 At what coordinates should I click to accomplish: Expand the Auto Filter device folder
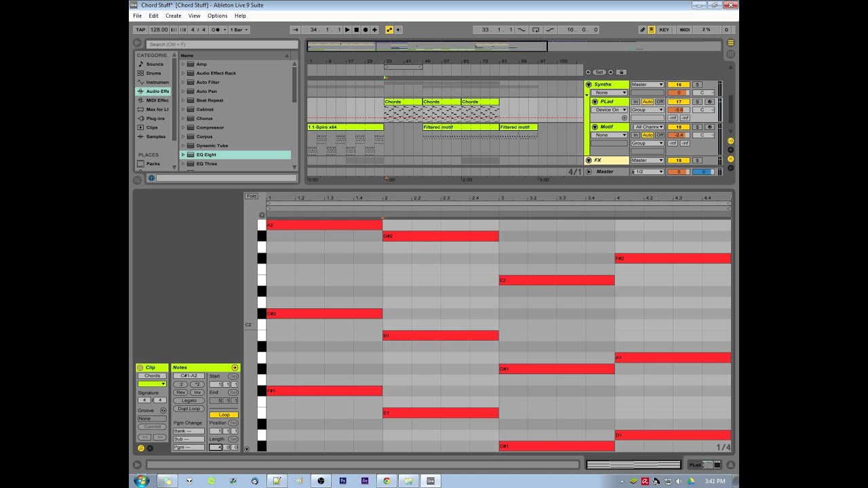pos(183,82)
